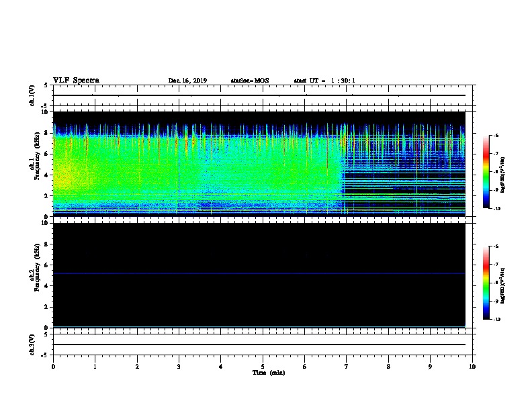Click the '5' tick of the ch.1(V) axis
The width and height of the screenshot is (532, 411).
(46, 85)
